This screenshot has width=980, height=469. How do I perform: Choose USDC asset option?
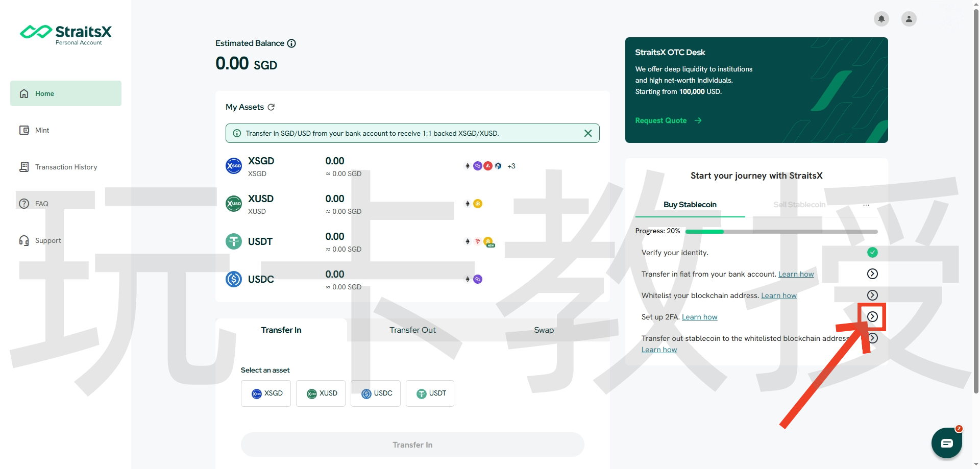pyautogui.click(x=376, y=393)
